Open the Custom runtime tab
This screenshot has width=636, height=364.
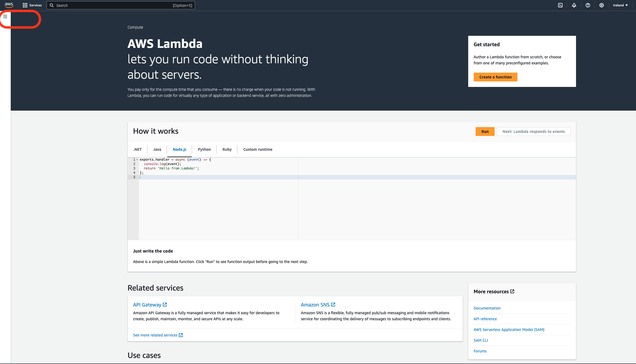click(x=258, y=149)
